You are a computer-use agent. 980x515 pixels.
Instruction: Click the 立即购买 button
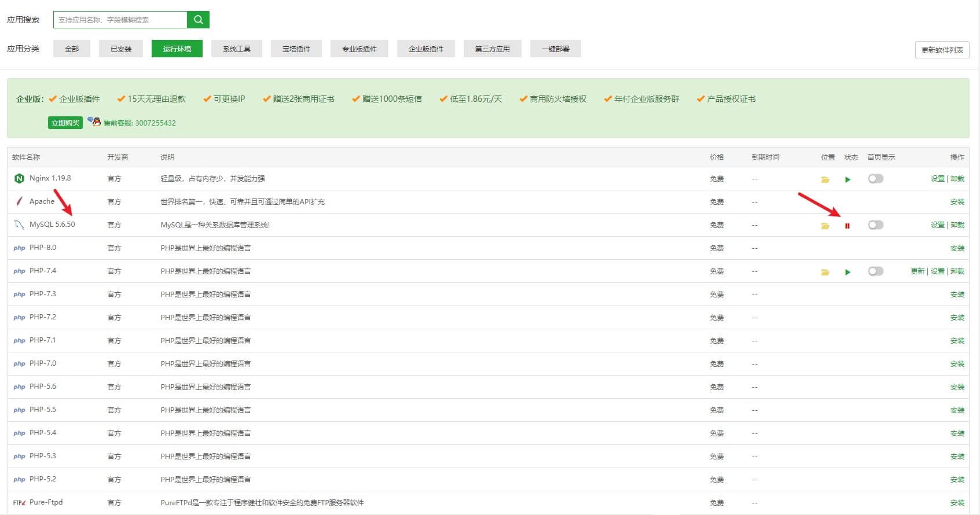tap(65, 123)
